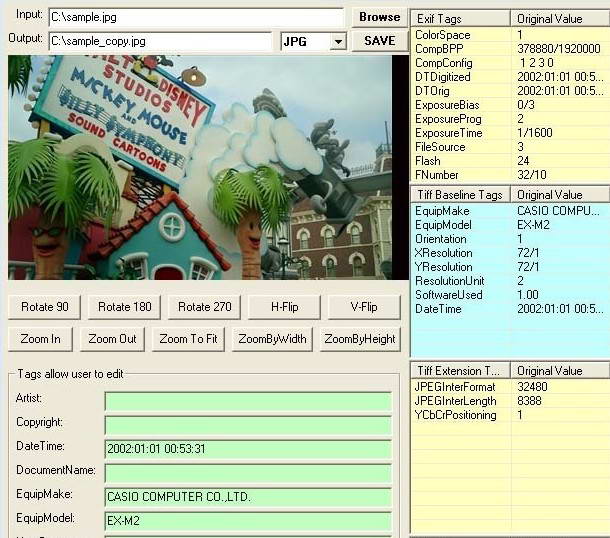
Task: Click the value 378880/1920000
Action: [559, 49]
